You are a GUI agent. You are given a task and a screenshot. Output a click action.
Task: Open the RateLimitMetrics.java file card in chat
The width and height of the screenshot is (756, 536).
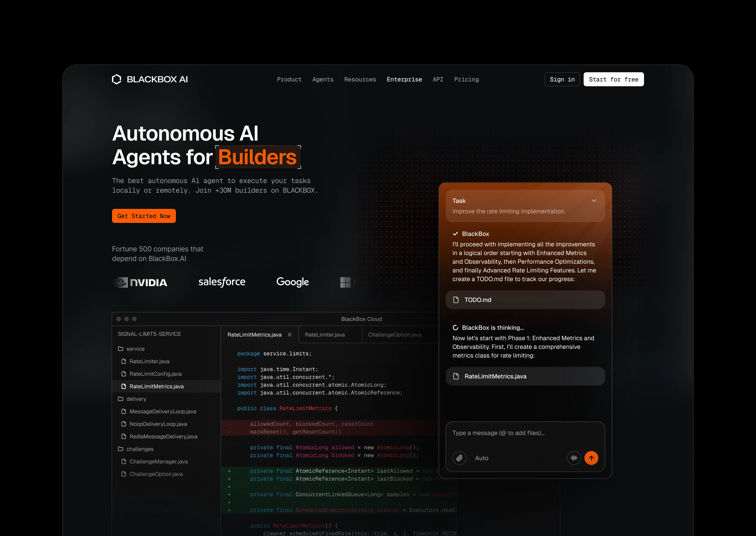point(525,376)
